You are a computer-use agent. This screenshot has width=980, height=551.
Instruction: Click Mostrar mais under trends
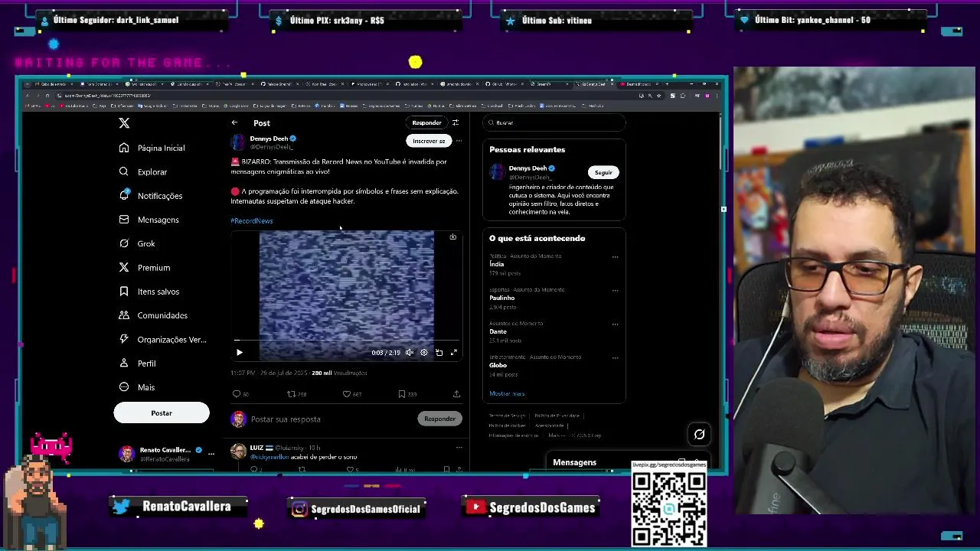pyautogui.click(x=507, y=394)
